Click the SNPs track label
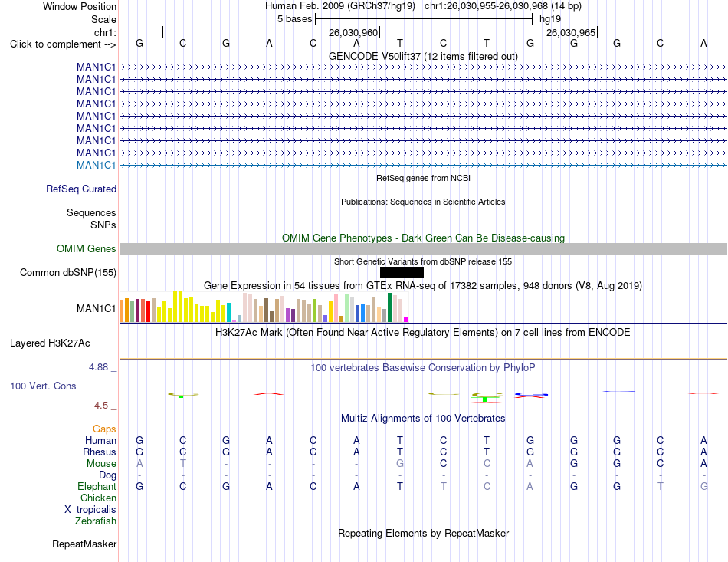 [x=103, y=225]
